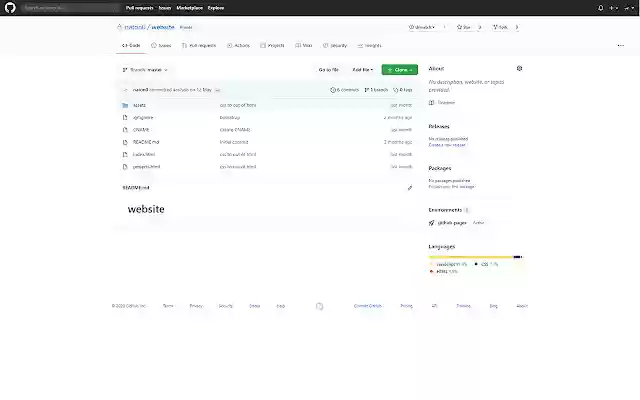Viewport: 640px width, 400px height.
Task: Expand the Branch master selector
Action: tap(145, 70)
